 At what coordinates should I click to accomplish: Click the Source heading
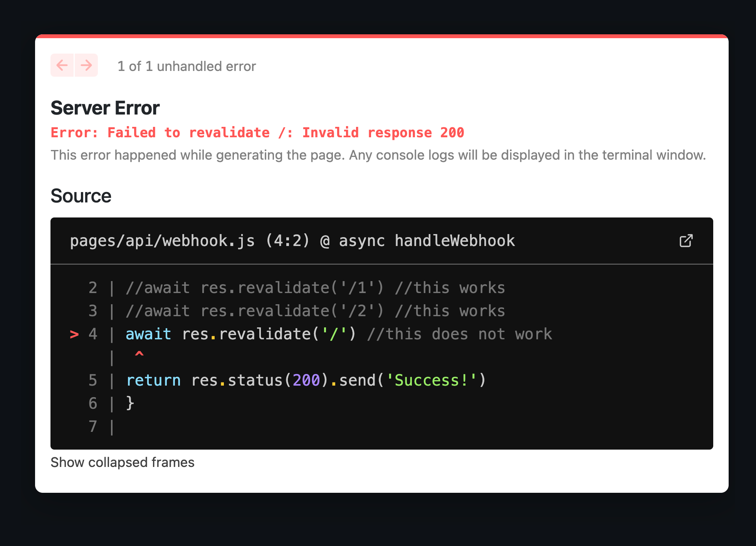click(x=81, y=196)
